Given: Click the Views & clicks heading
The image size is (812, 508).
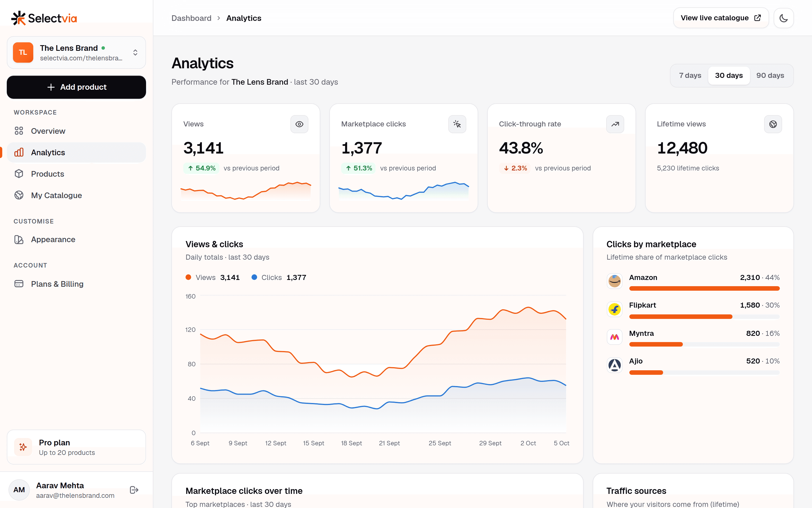Looking at the screenshot, I should tap(214, 244).
